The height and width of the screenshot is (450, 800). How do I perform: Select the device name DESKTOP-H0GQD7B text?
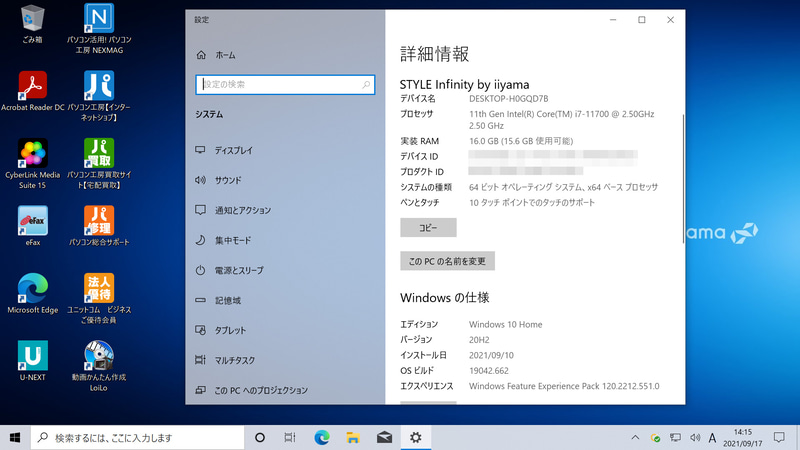(509, 98)
